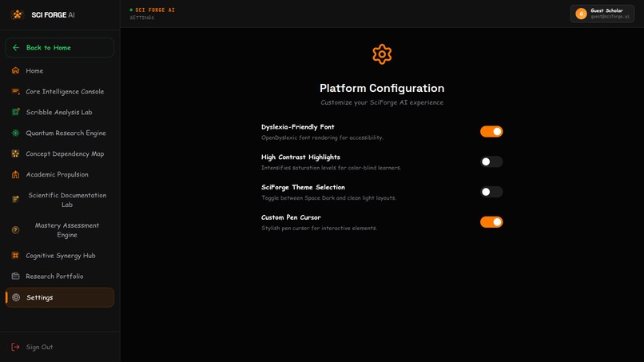This screenshot has height=362, width=644.
Task: Go to Cognitive Synergy Hub
Action: click(60, 255)
